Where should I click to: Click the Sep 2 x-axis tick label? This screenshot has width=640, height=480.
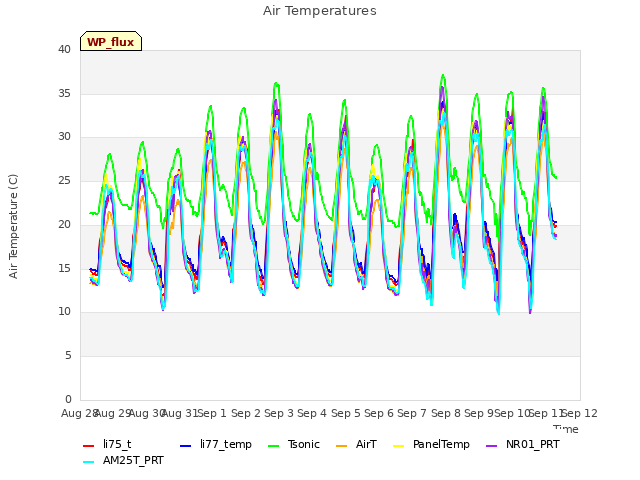pos(246,413)
